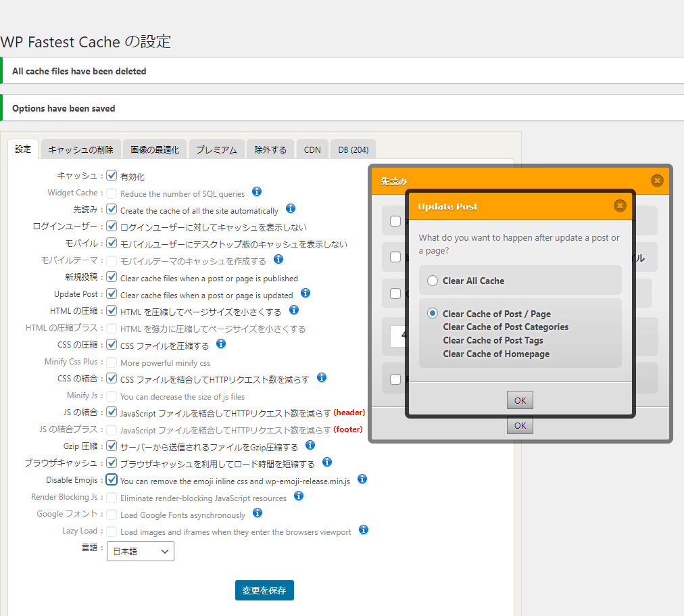The height and width of the screenshot is (616, 684).
Task: Toggle JS の結合 header checkbox
Action: 112,412
